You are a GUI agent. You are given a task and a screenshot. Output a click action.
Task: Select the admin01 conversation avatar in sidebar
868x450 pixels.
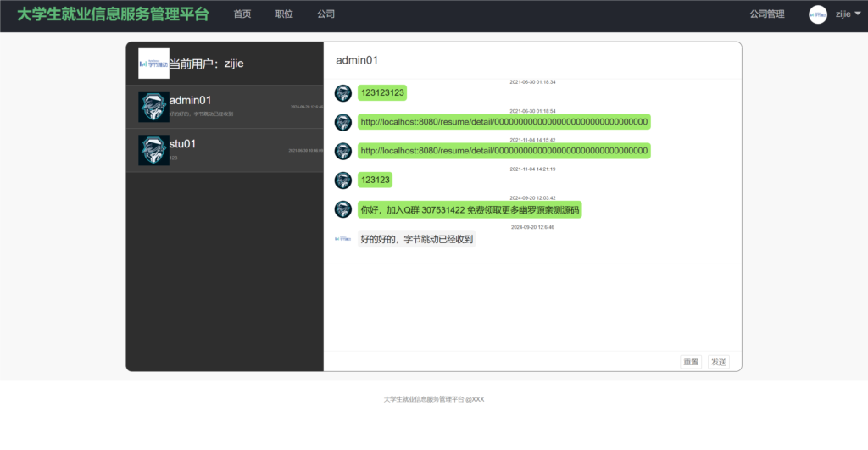[x=153, y=107]
